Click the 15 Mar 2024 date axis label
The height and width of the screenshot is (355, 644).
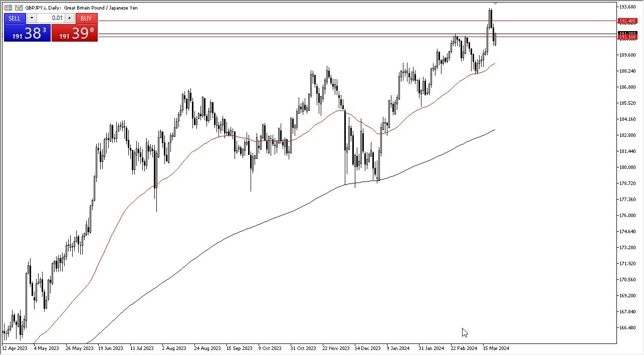click(496, 348)
